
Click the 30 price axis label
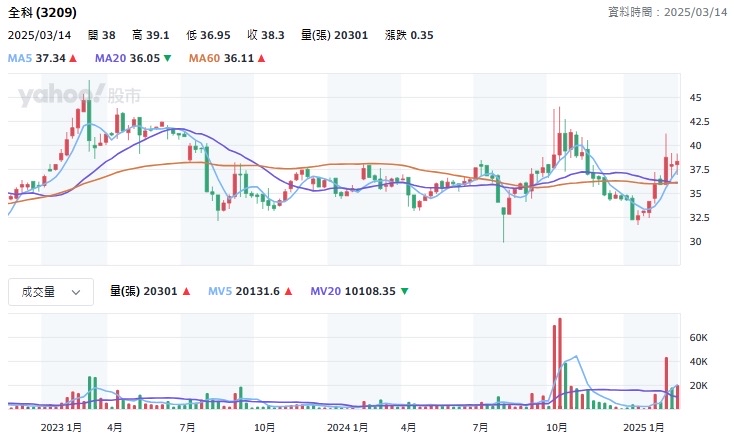point(696,242)
